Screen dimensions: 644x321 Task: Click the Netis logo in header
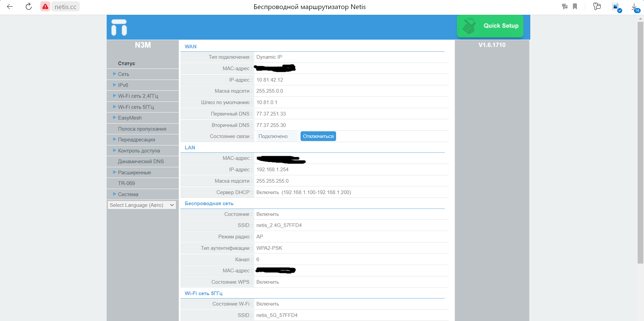click(x=119, y=27)
